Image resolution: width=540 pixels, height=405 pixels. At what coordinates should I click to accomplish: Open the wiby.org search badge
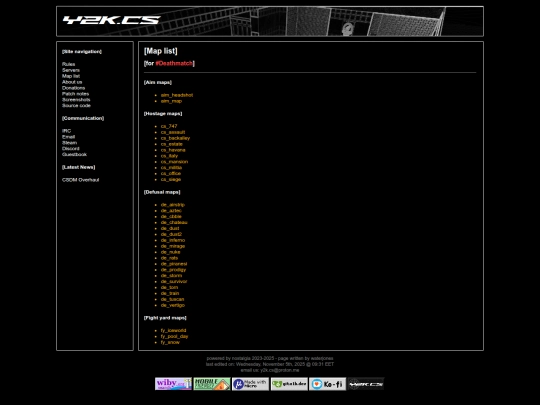click(x=173, y=384)
